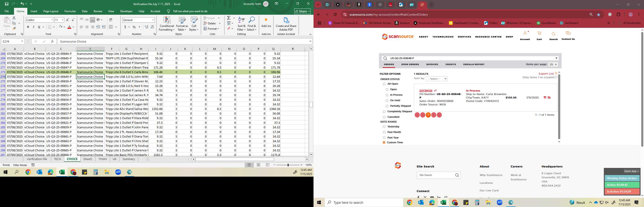
Task: Open the SERIAL# REPORT tab
Action: (474, 64)
